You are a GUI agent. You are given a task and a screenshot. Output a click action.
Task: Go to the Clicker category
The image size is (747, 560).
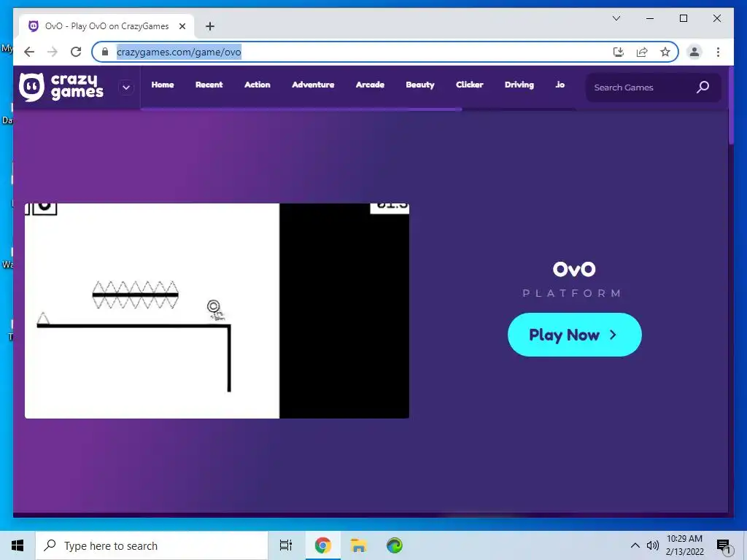click(x=470, y=85)
